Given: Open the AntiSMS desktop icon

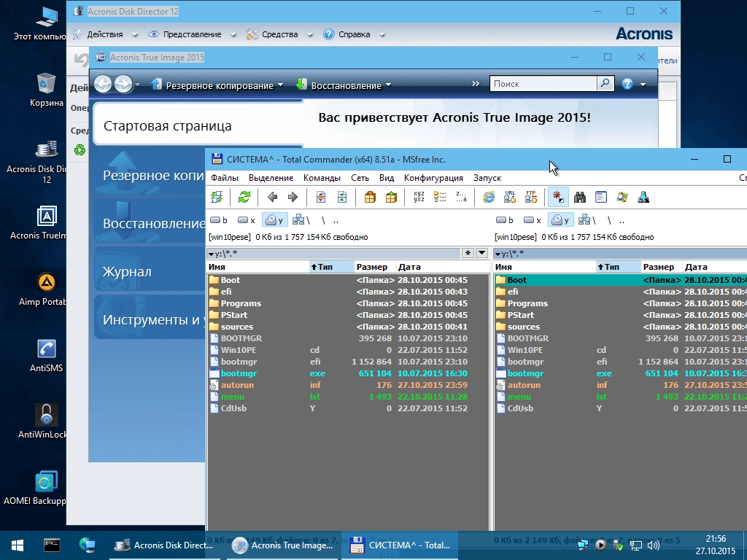Looking at the screenshot, I should (x=46, y=356).
